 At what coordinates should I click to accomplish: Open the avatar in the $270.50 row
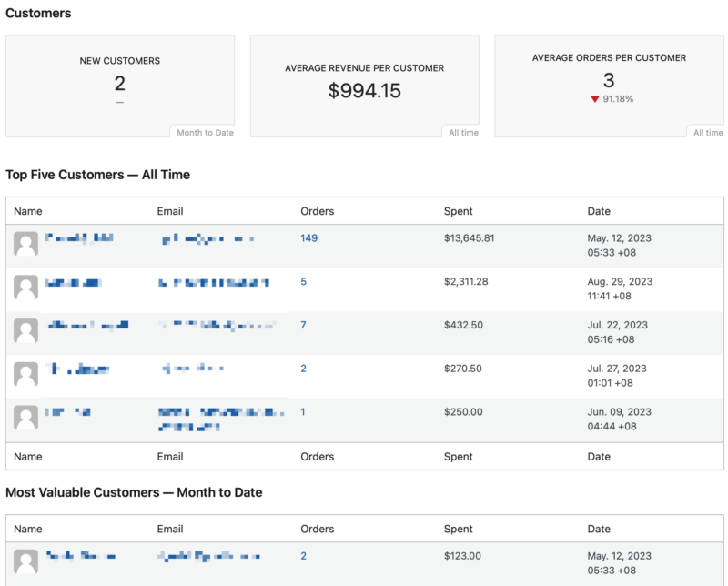pos(26,374)
